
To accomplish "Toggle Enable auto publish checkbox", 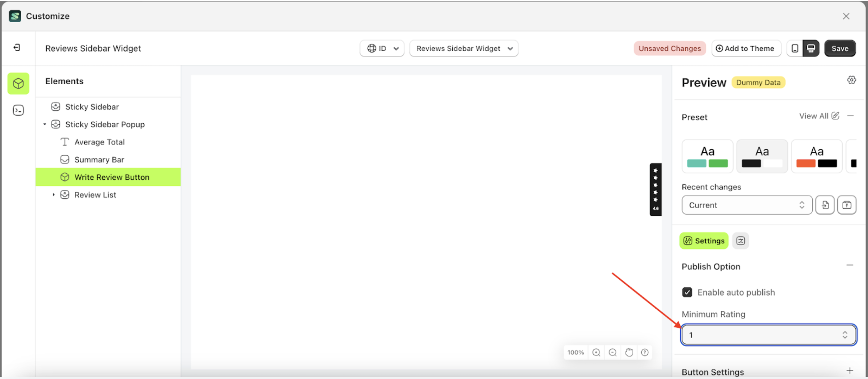I will pos(687,292).
